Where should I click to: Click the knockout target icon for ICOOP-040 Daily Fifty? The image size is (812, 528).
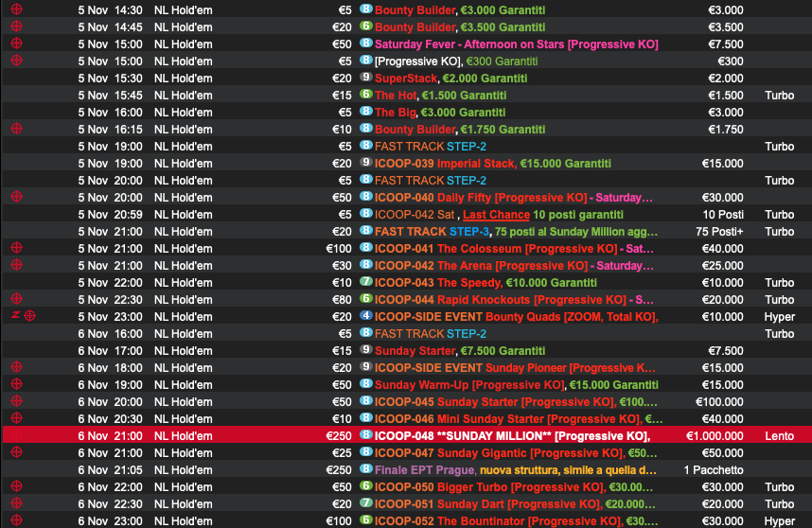17,197
